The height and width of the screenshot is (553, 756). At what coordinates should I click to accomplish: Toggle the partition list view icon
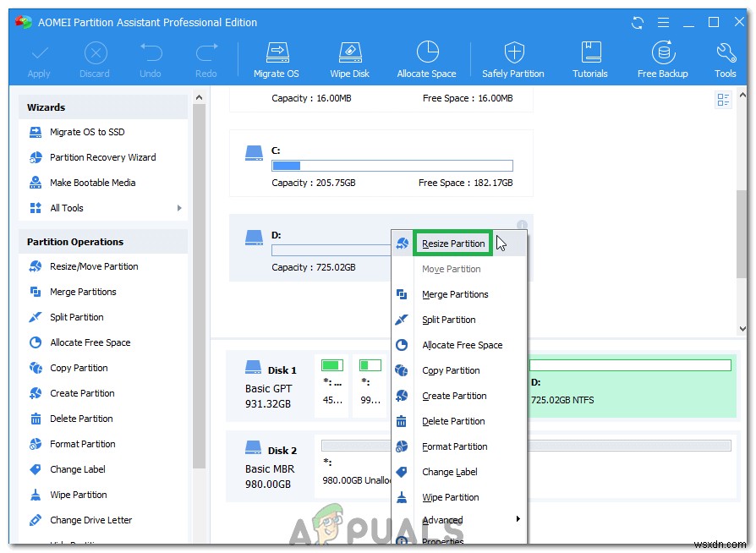(x=723, y=100)
